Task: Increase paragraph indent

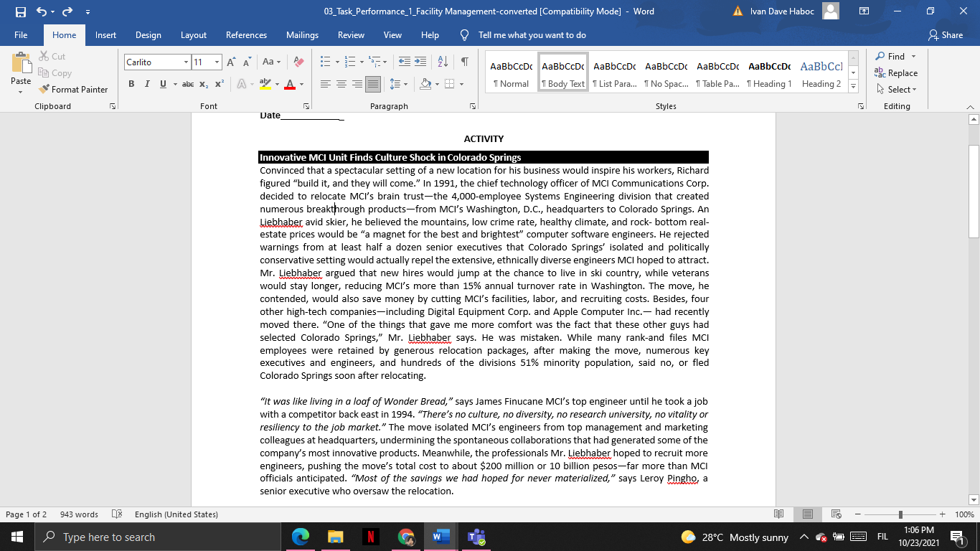Action: pyautogui.click(x=420, y=62)
